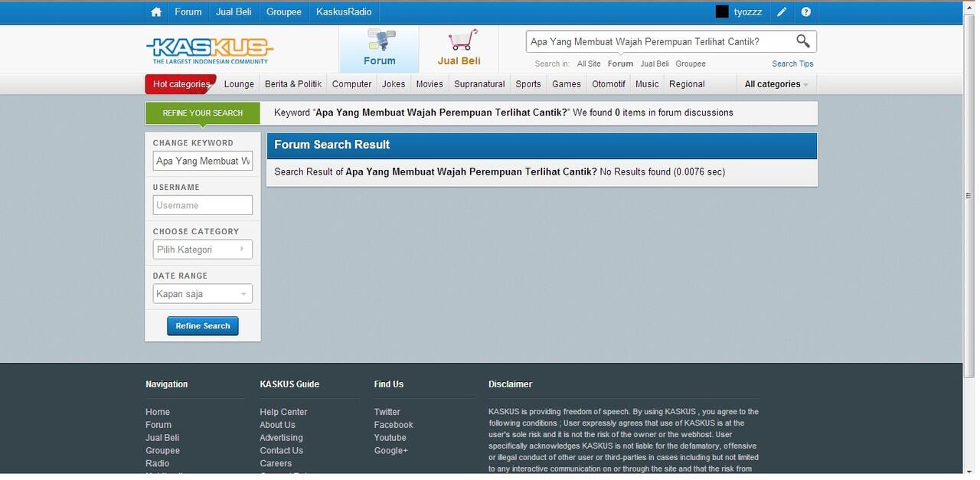Open the Sports category
The width and height of the screenshot is (980, 480).
coord(528,84)
